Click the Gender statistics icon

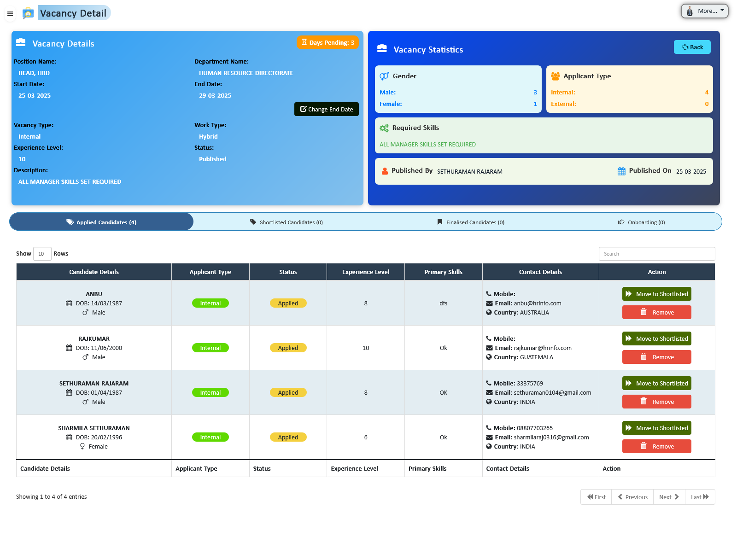click(384, 76)
